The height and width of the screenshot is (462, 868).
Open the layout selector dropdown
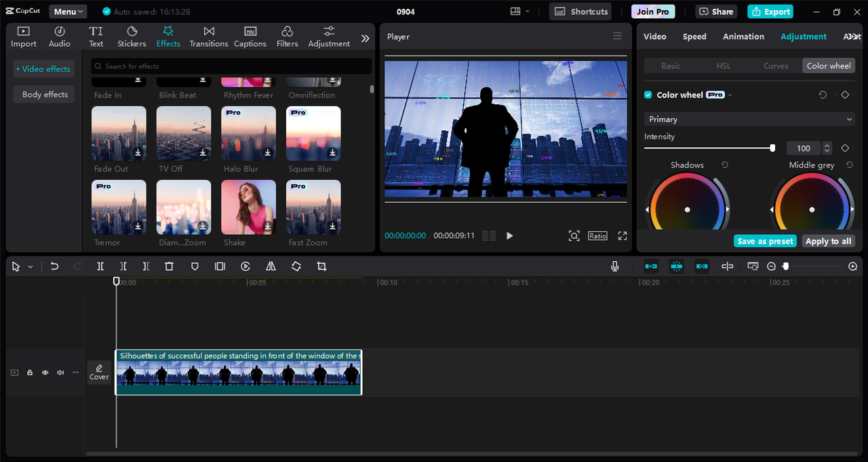coord(519,12)
